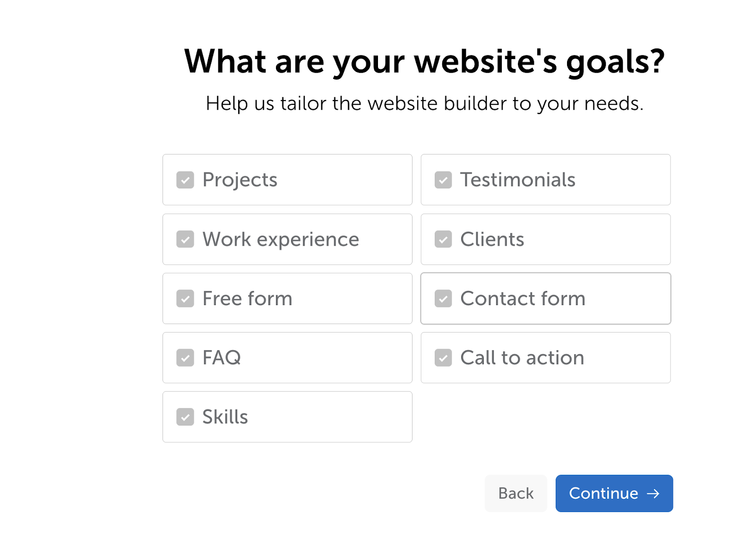Select the "Call to action" label text
The width and height of the screenshot is (756, 539).
coord(522,358)
